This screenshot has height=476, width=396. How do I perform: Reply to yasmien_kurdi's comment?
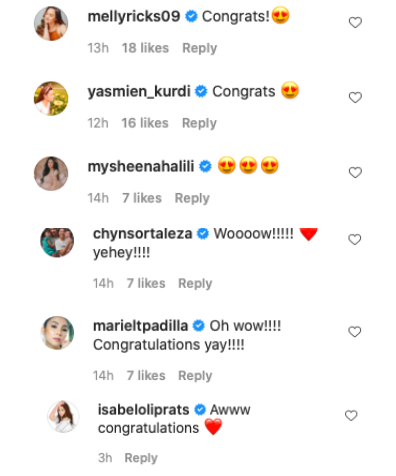199,123
